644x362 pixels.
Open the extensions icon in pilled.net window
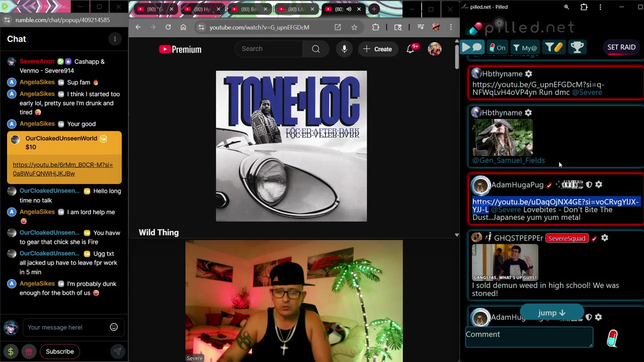tap(584, 7)
